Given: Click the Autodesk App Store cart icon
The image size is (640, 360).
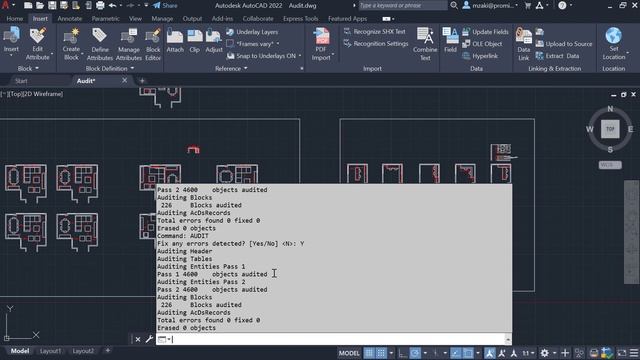Looking at the screenshot, I should click(x=528, y=5).
